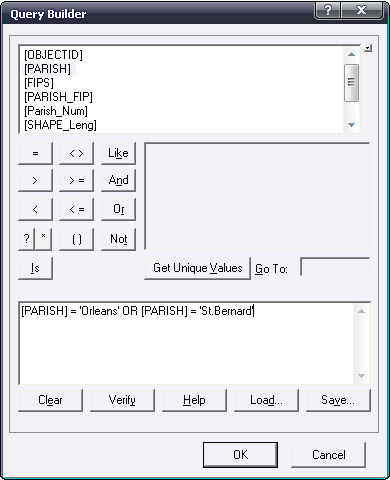Insert the less-than operator
Viewport: 390px width, 480px height.
(x=35, y=209)
